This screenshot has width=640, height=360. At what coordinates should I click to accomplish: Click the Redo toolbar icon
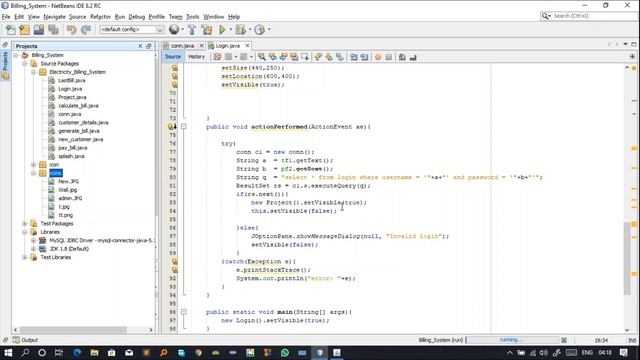(x=86, y=30)
